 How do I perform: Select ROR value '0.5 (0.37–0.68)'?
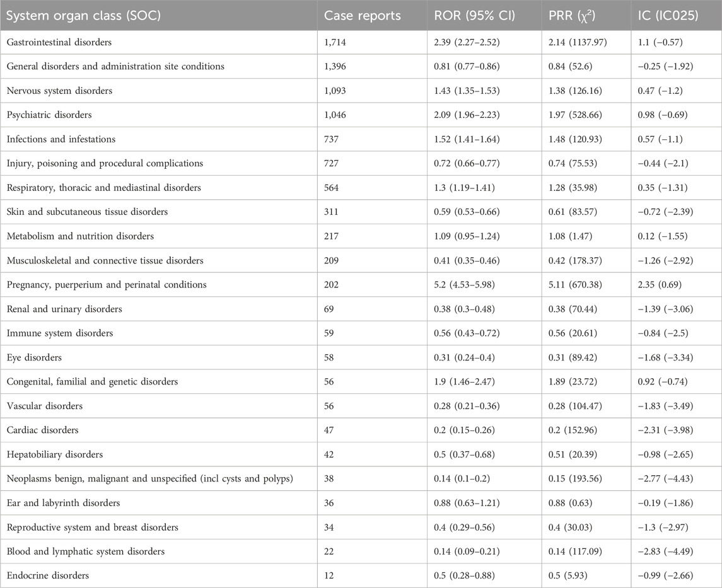[x=464, y=454]
